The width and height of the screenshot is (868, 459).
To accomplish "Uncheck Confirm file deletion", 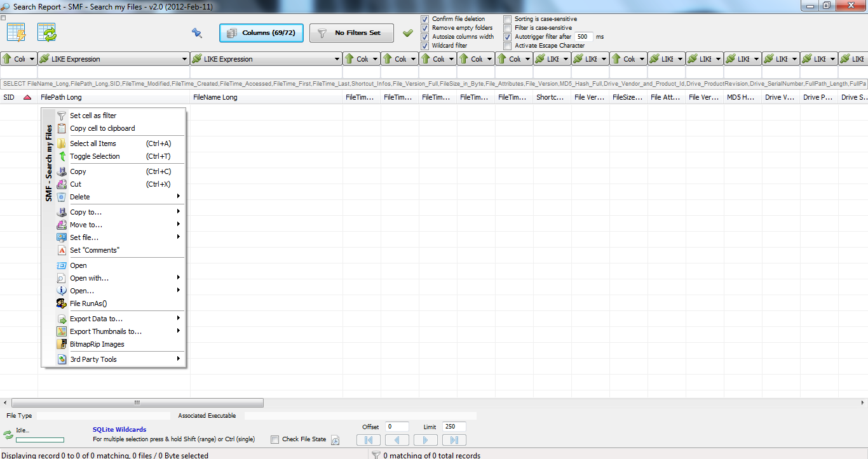I will 424,19.
